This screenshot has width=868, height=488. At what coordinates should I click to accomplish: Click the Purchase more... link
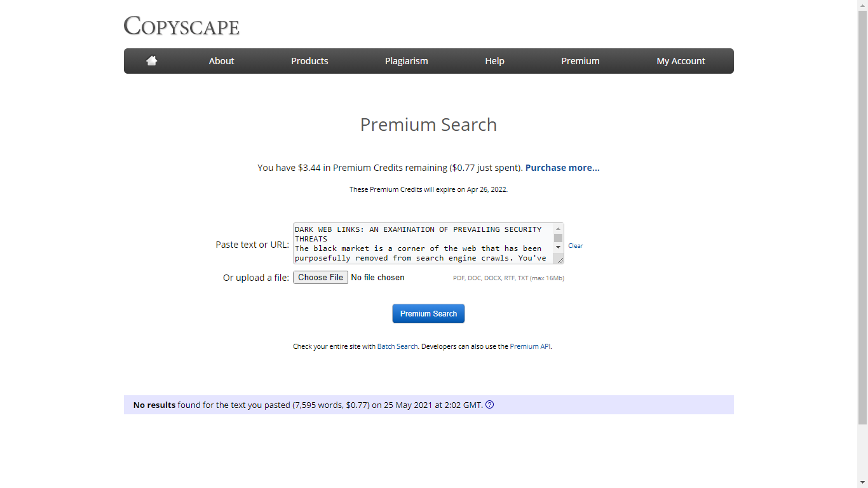click(x=562, y=168)
